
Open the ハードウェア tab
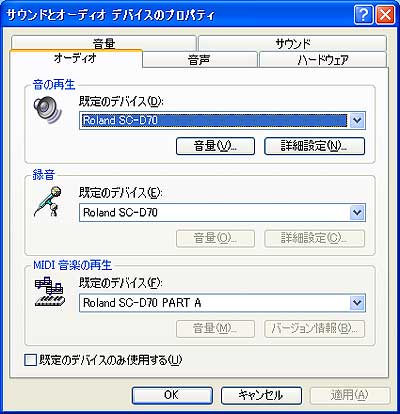323,60
